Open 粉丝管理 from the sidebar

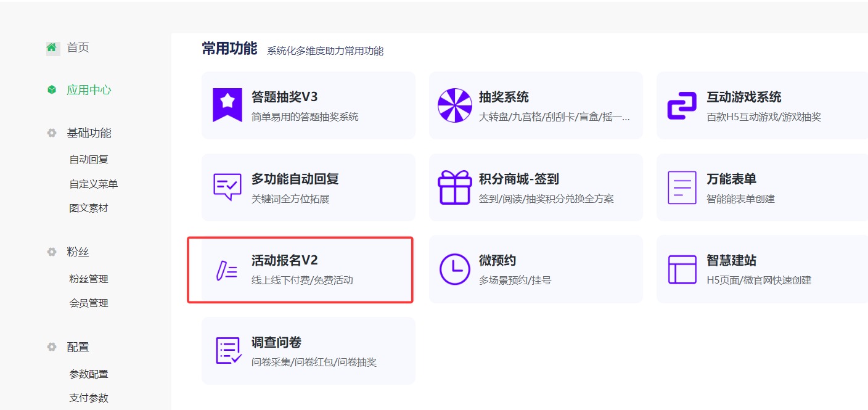[x=89, y=279]
